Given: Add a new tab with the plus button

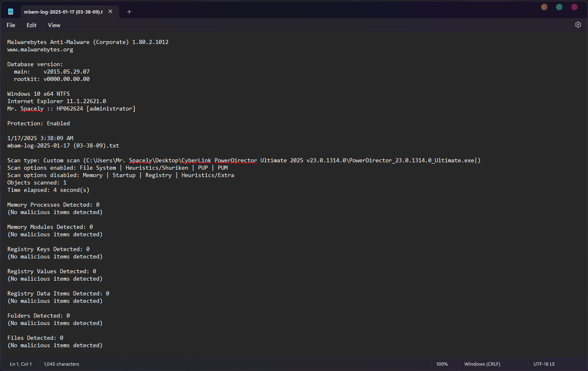Looking at the screenshot, I should click(129, 12).
